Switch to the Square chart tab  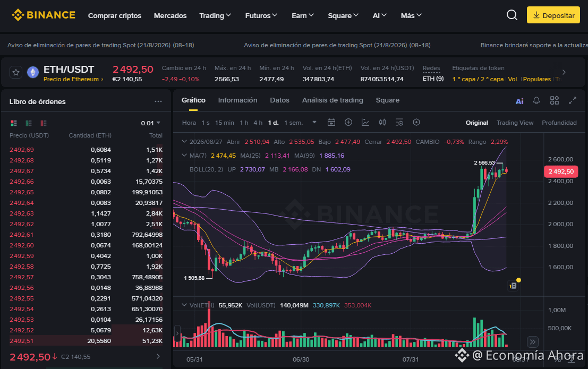point(388,100)
